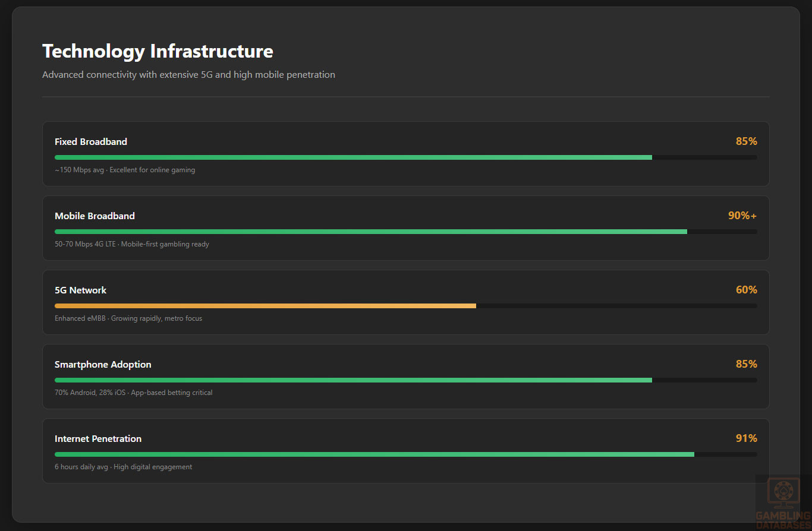Click the 6 hours daily avg description
The height and width of the screenshot is (531, 812).
click(x=123, y=467)
